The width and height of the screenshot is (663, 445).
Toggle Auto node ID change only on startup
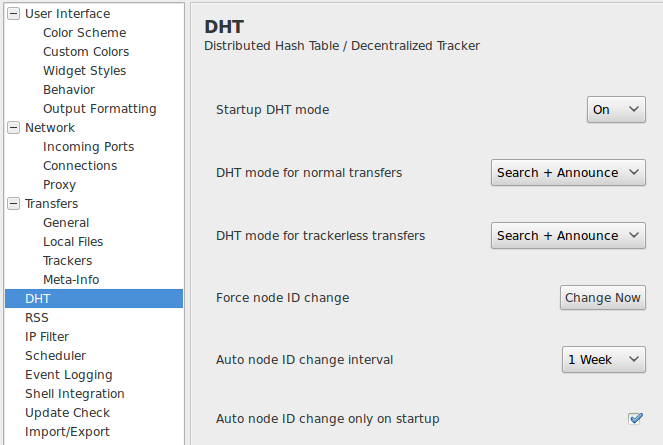coord(635,418)
